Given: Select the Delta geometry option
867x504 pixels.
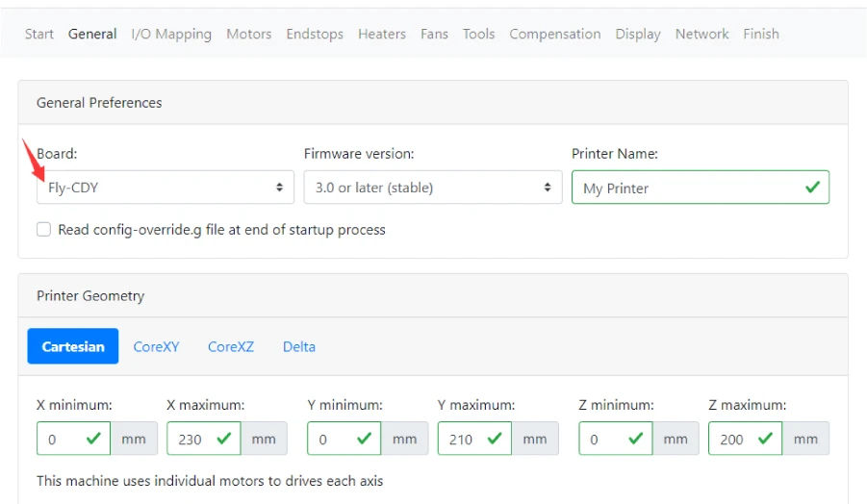Looking at the screenshot, I should point(299,346).
